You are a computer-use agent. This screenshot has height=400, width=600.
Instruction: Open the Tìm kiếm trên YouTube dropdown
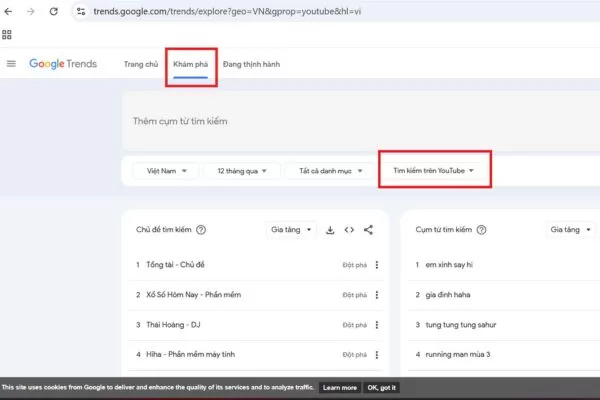click(x=434, y=170)
